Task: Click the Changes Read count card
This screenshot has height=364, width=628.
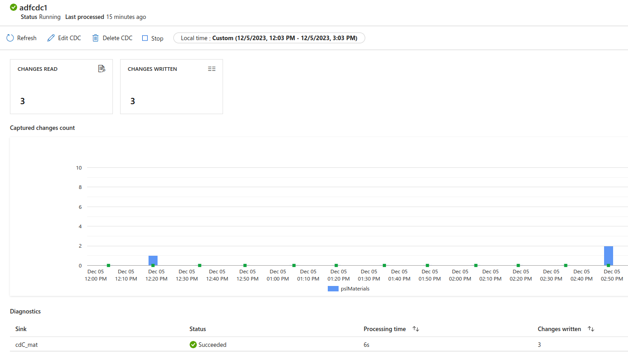Action: 61,87
